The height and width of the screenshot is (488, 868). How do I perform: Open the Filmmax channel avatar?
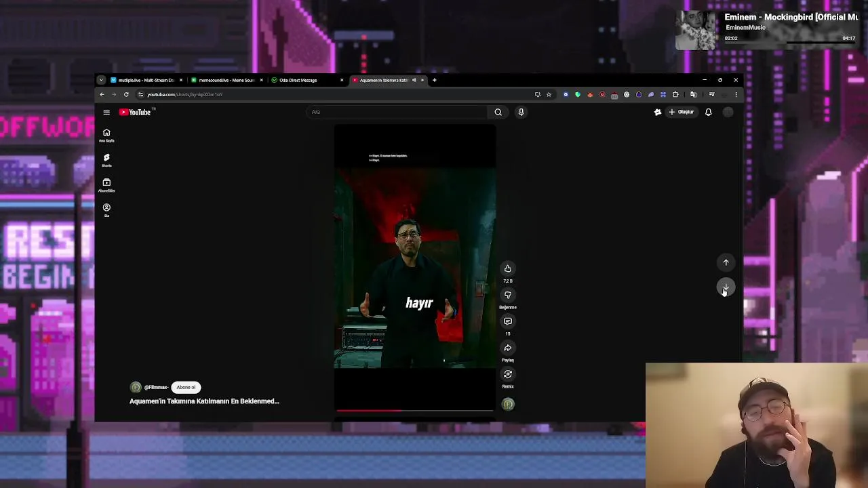136,387
